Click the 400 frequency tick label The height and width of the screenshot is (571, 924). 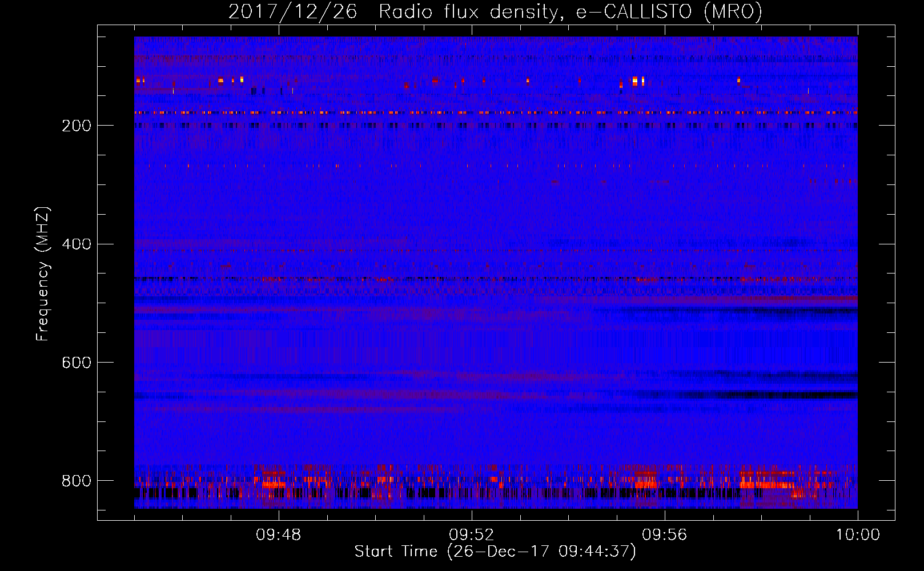[77, 244]
